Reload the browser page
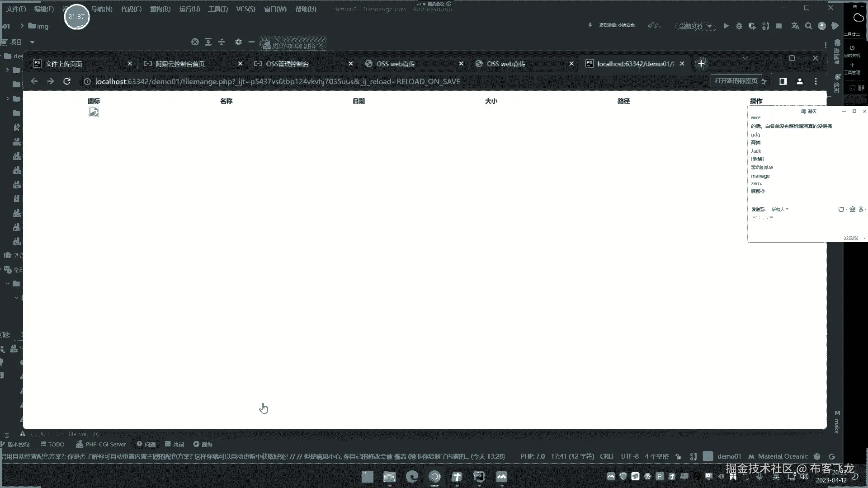 pyautogui.click(x=67, y=81)
